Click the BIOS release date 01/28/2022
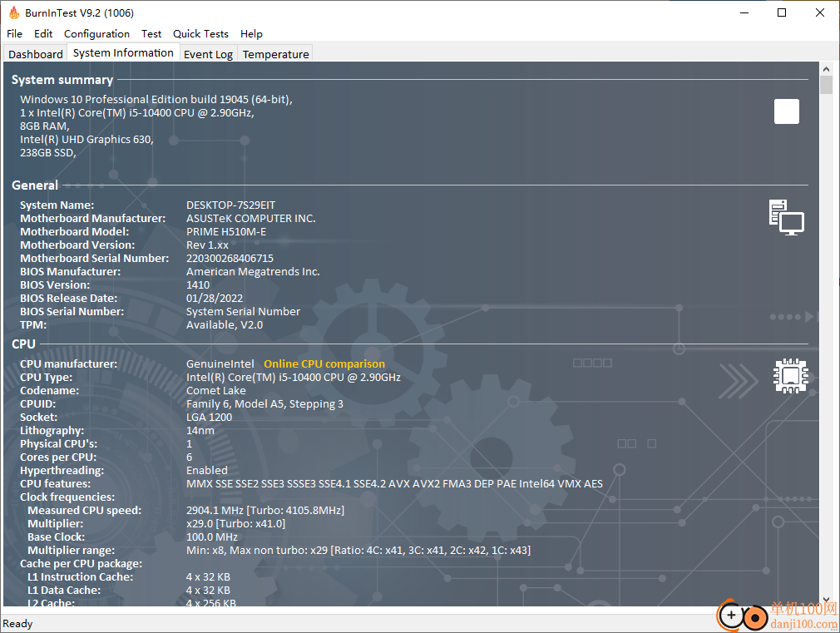The width and height of the screenshot is (840, 633). [215, 299]
